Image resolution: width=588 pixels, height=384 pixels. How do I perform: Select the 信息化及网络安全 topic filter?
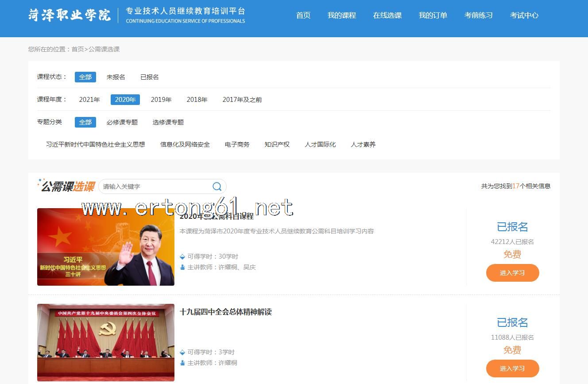pyautogui.click(x=185, y=144)
